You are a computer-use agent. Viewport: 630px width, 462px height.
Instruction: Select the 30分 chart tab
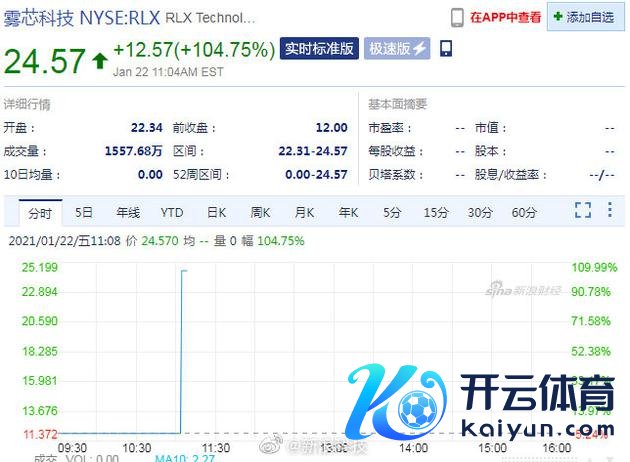coord(480,213)
